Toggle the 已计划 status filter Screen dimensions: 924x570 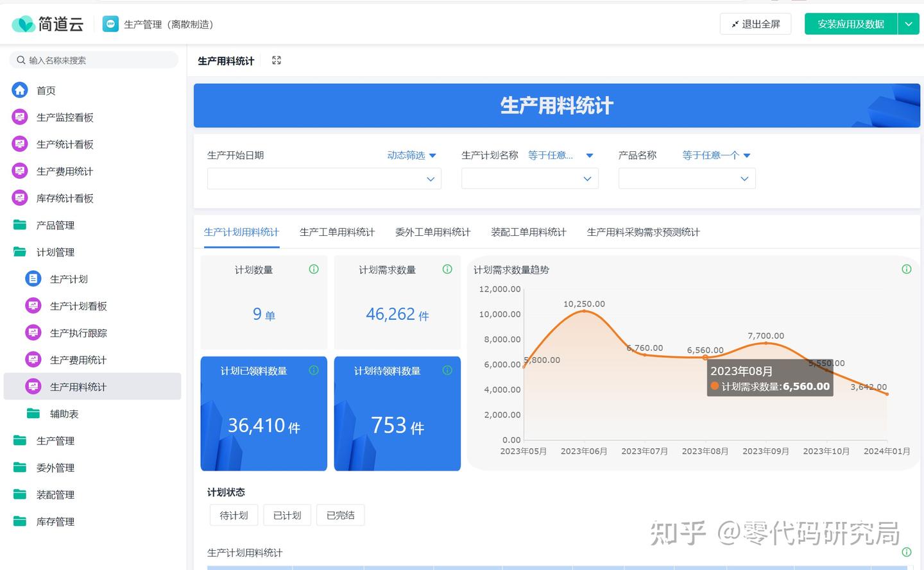tap(287, 516)
